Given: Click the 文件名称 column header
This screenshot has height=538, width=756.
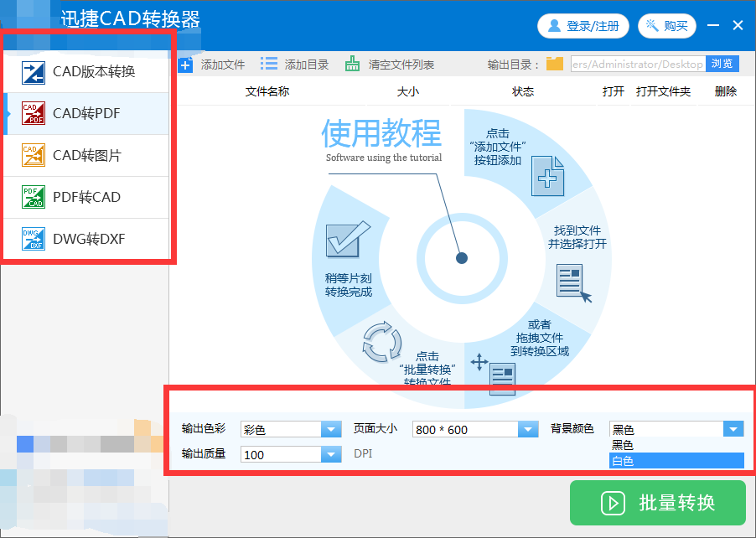Looking at the screenshot, I should (267, 91).
